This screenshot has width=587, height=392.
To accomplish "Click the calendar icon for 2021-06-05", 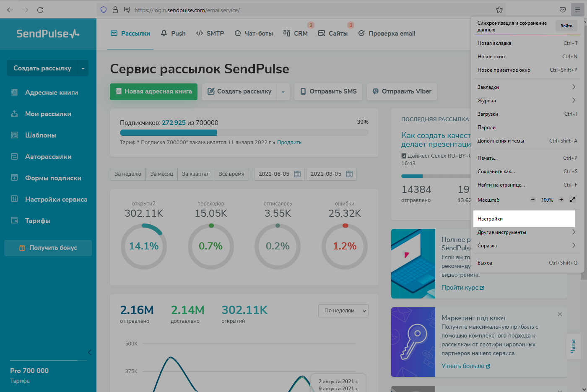I will (x=297, y=174).
